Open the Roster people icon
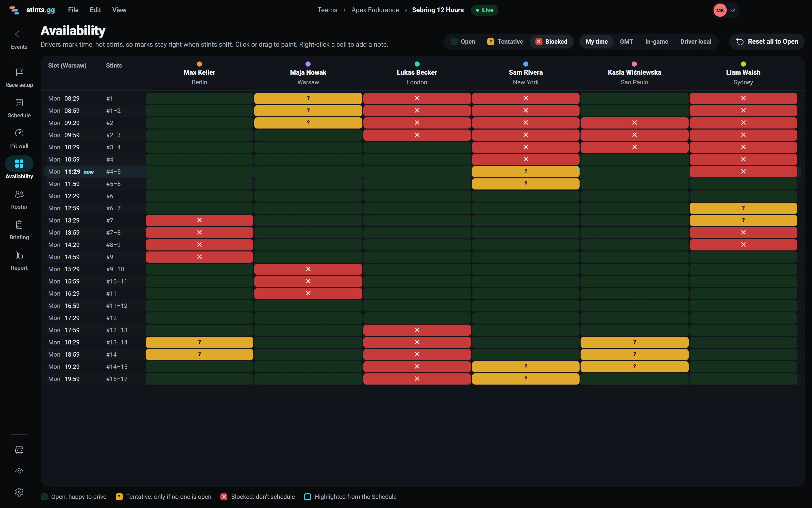The width and height of the screenshot is (812, 508). coord(19,194)
